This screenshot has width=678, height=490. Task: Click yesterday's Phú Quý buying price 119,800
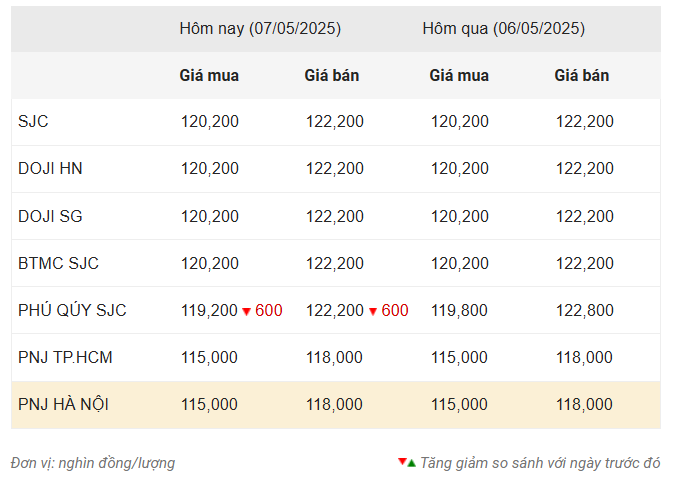[459, 310]
